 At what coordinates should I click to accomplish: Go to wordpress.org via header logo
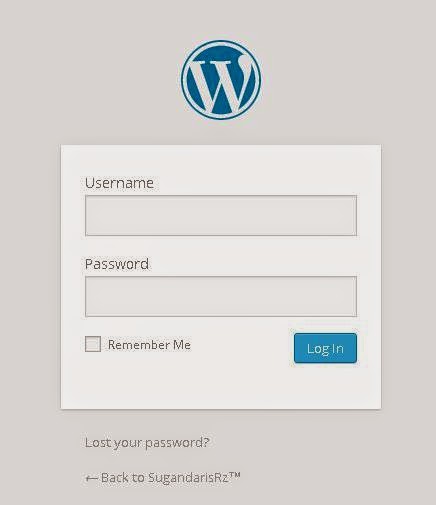tap(221, 80)
